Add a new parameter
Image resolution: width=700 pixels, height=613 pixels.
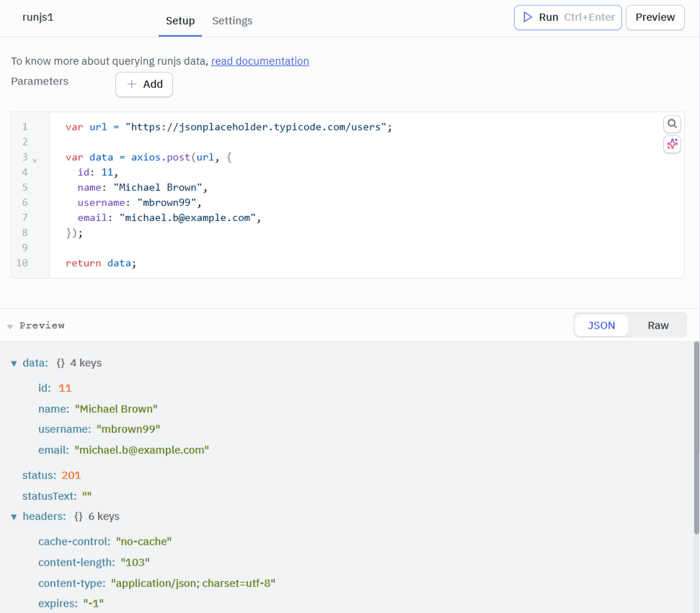[x=143, y=84]
